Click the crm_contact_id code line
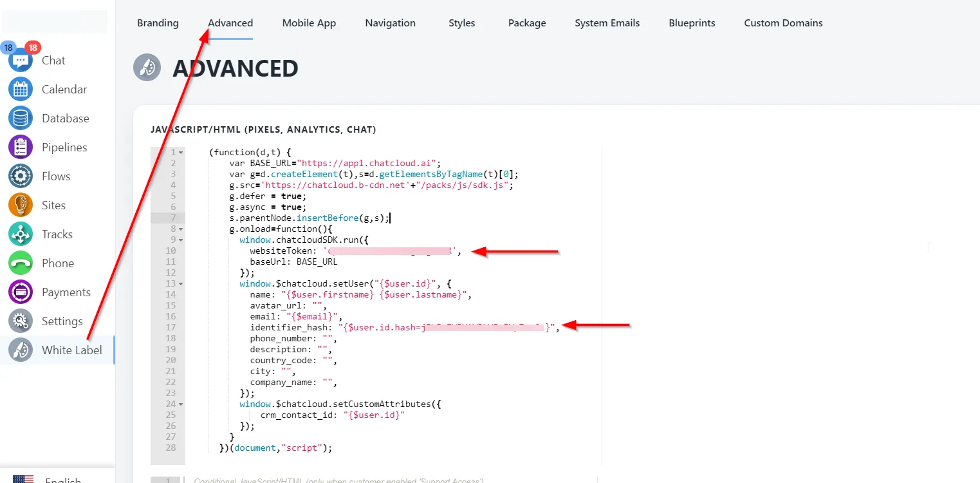The image size is (980, 483). tap(333, 415)
